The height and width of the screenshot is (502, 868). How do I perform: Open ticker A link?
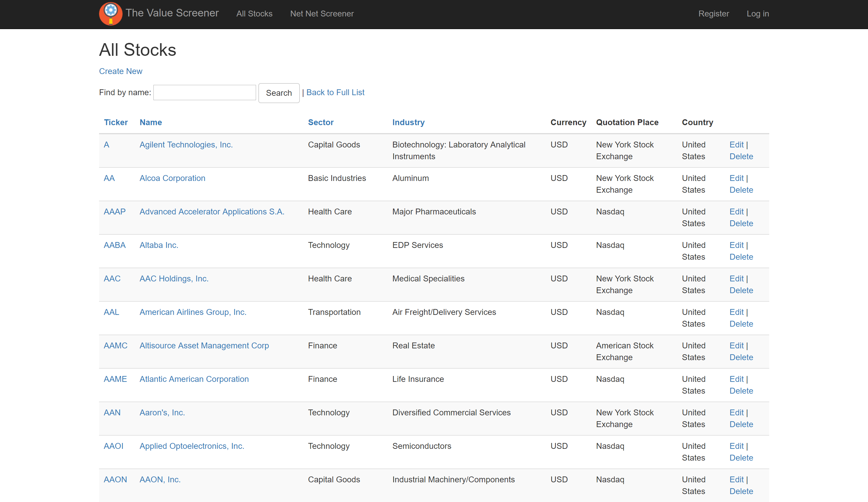click(106, 145)
